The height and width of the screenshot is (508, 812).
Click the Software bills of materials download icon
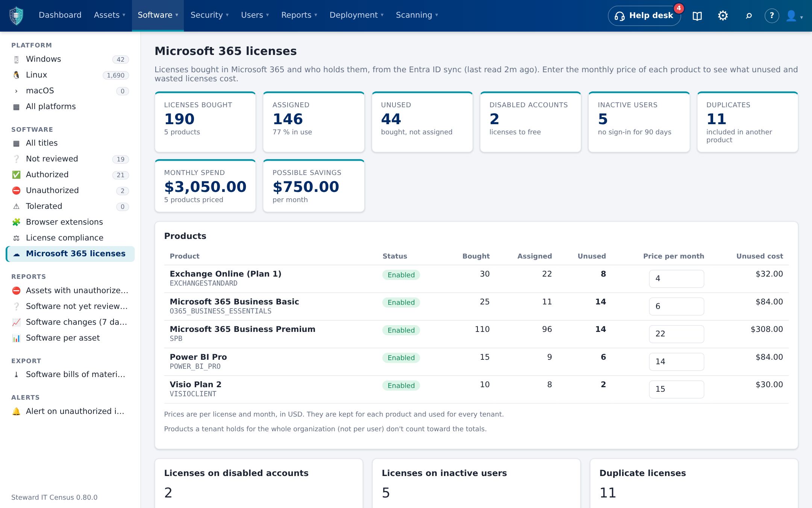[x=16, y=375]
